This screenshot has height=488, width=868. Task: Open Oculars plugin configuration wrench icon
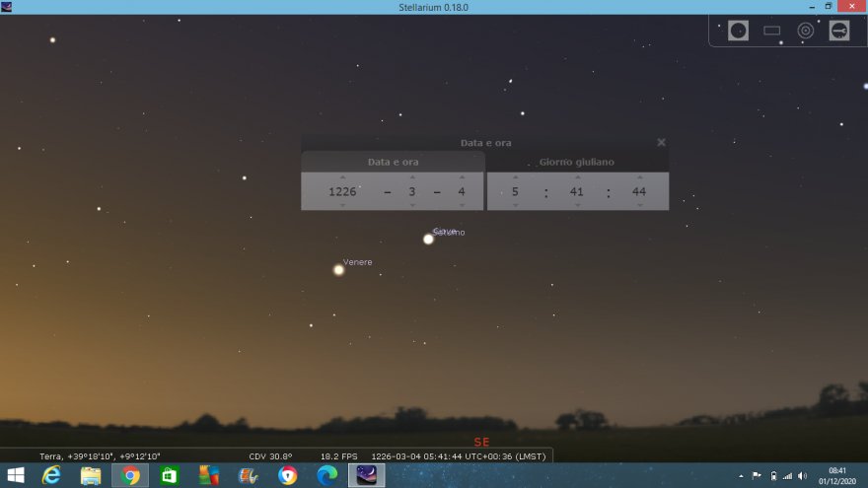(x=838, y=31)
